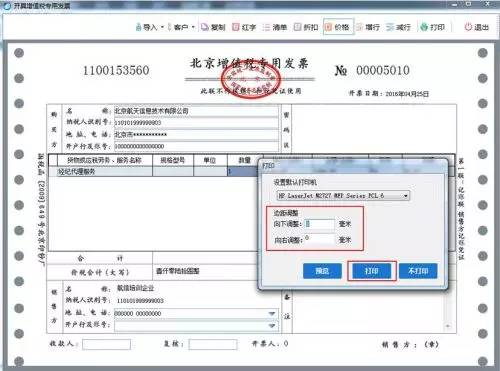Close the invoice window

(x=487, y=4)
